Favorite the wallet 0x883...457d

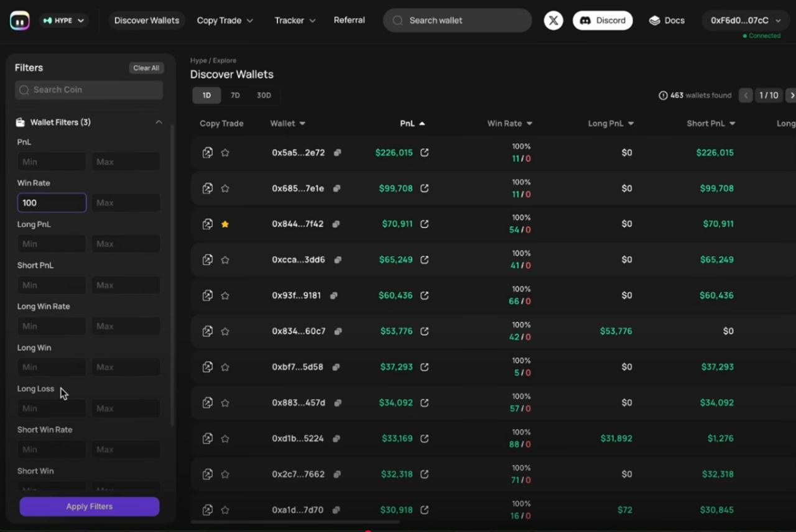tap(225, 403)
